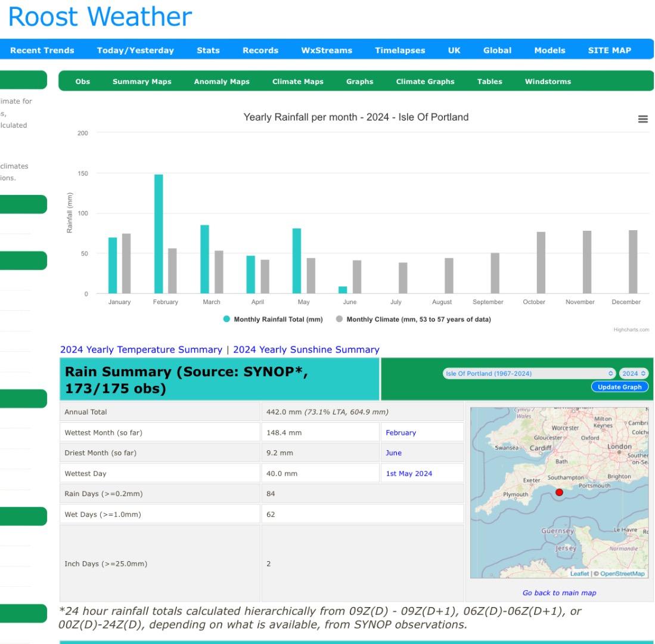Click the Go back to main map link

pos(558,593)
